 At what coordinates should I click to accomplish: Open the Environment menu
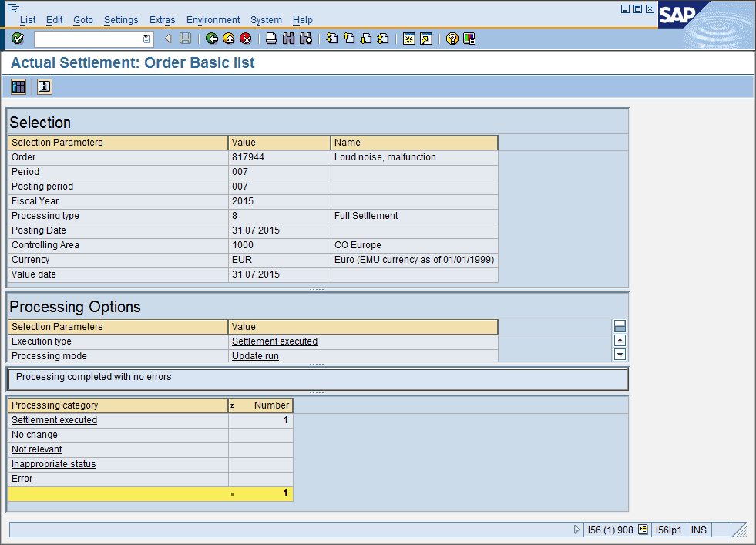[x=213, y=20]
